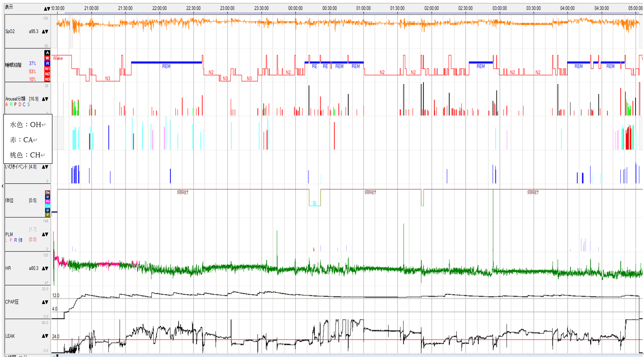This screenshot has height=358, width=644.
Task: Click the REM (R) stage legend swatch
Action: click(x=47, y=63)
